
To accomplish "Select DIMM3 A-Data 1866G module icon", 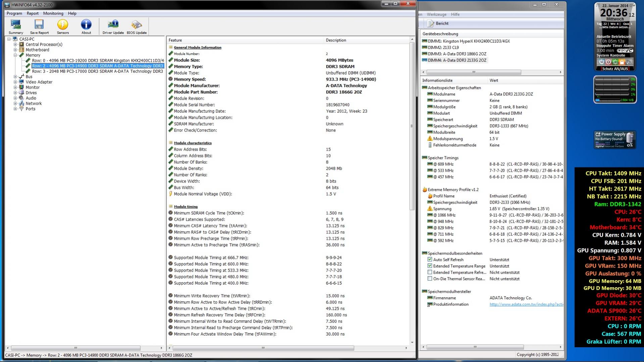I will [425, 54].
